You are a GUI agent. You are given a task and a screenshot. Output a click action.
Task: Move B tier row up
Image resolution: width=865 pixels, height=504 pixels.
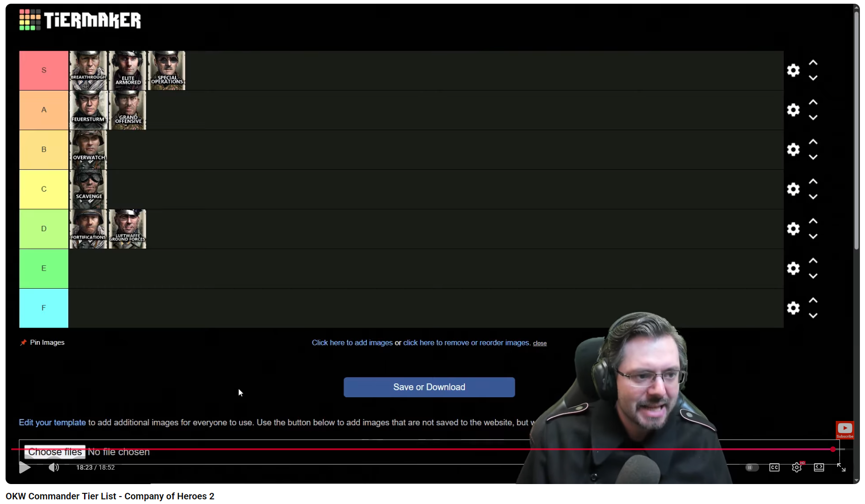tap(813, 142)
